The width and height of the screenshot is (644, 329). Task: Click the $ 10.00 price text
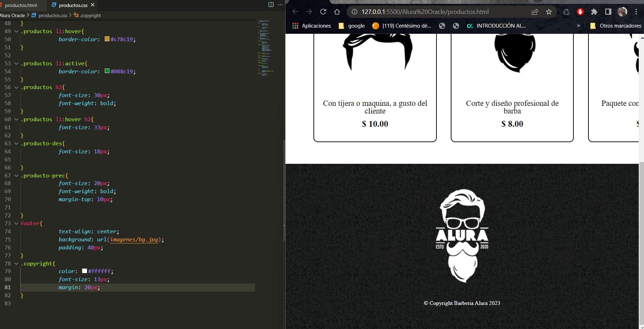tap(375, 124)
